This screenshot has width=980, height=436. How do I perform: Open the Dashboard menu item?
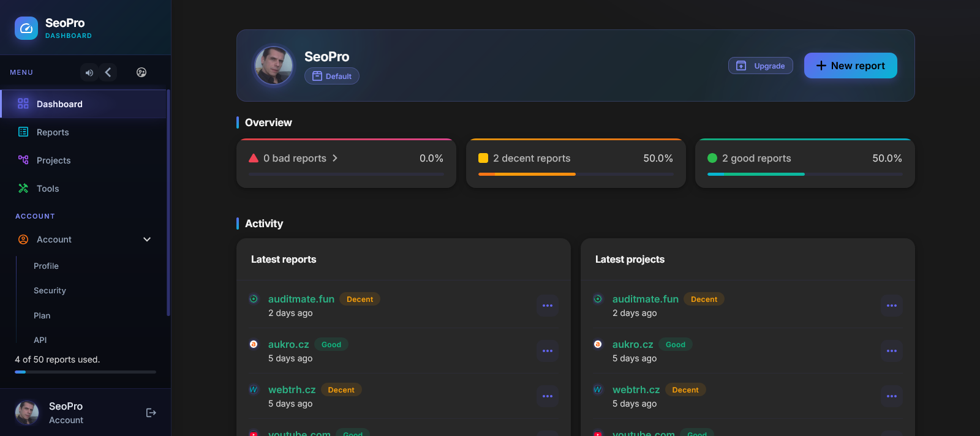coord(83,104)
